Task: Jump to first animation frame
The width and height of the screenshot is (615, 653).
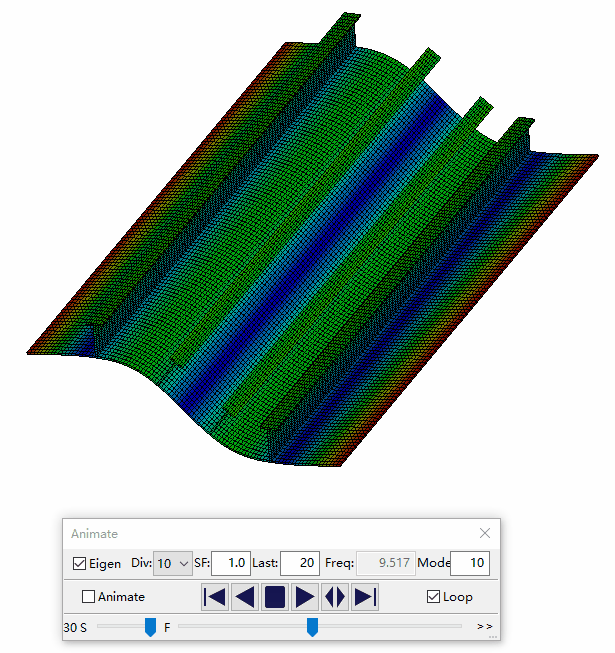Action: tap(215, 597)
